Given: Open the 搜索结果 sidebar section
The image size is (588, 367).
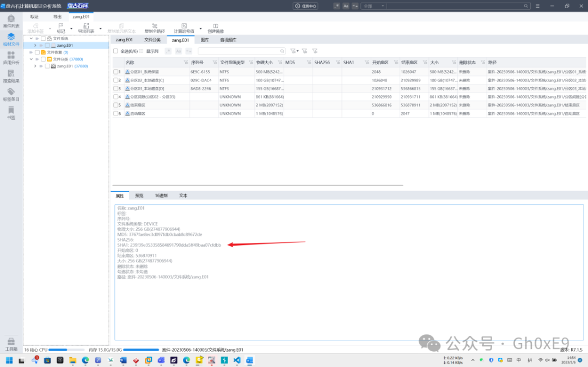Looking at the screenshot, I should [x=11, y=76].
